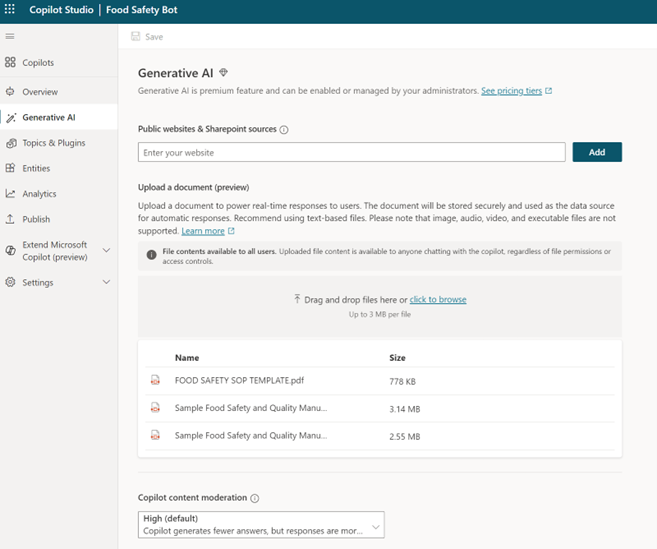This screenshot has height=549, width=657.
Task: Open the Learn more link
Action: tap(203, 231)
